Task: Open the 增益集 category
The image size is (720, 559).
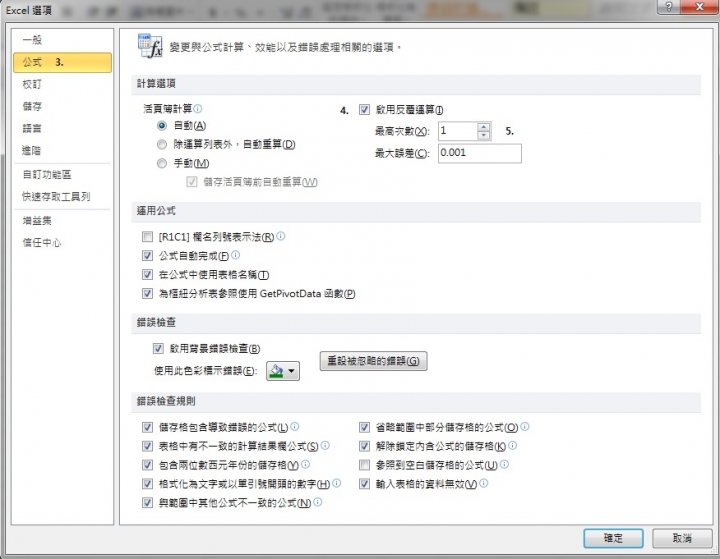Action: (62, 221)
